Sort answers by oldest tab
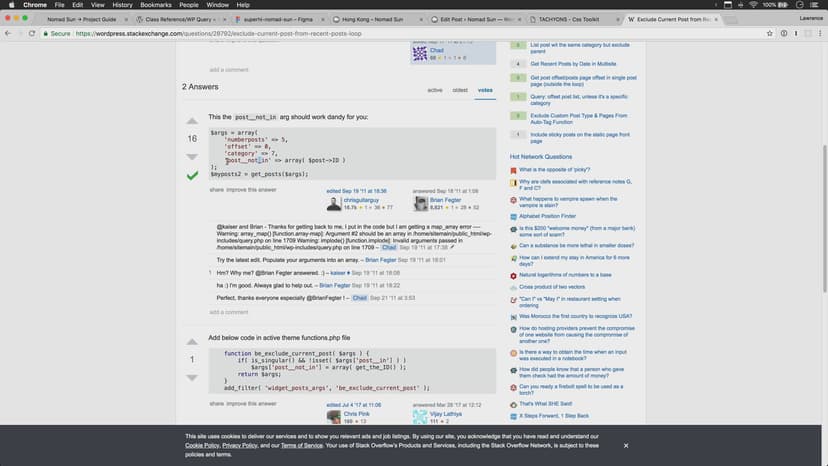Image resolution: width=828 pixels, height=466 pixels. (x=460, y=90)
